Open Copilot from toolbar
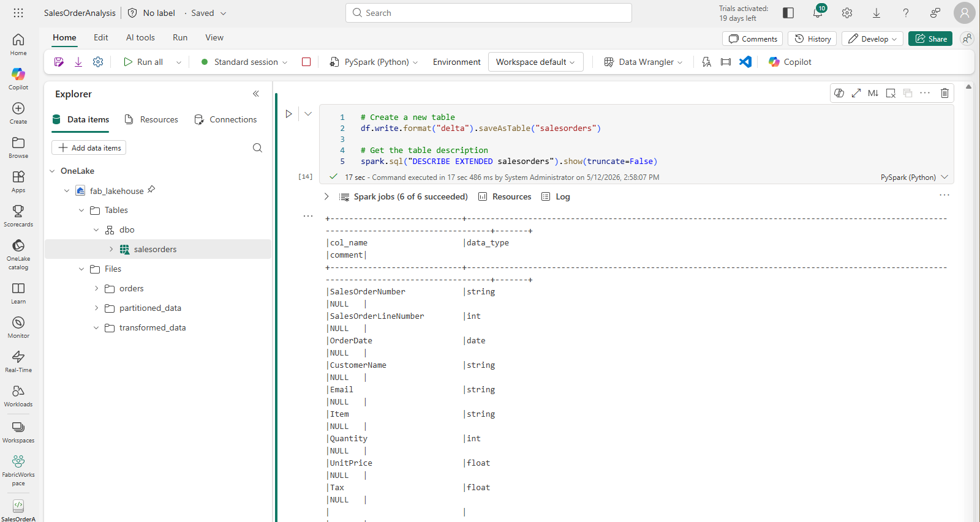This screenshot has width=980, height=522. pos(790,62)
